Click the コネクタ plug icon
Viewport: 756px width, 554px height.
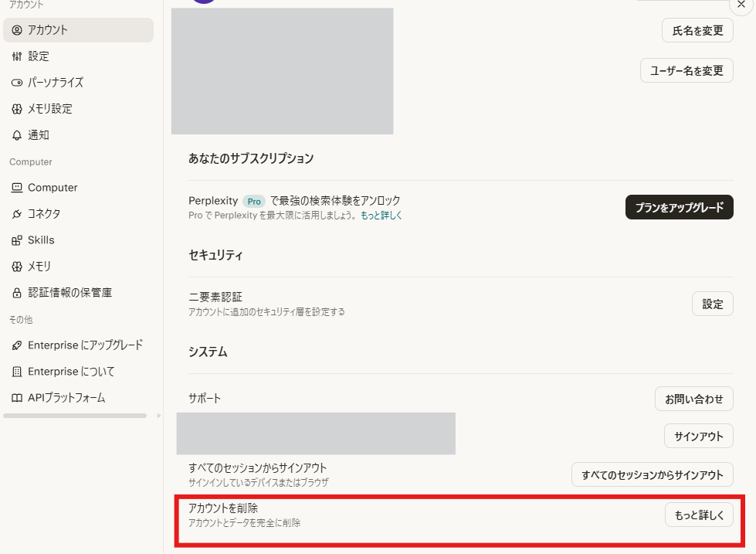(17, 214)
